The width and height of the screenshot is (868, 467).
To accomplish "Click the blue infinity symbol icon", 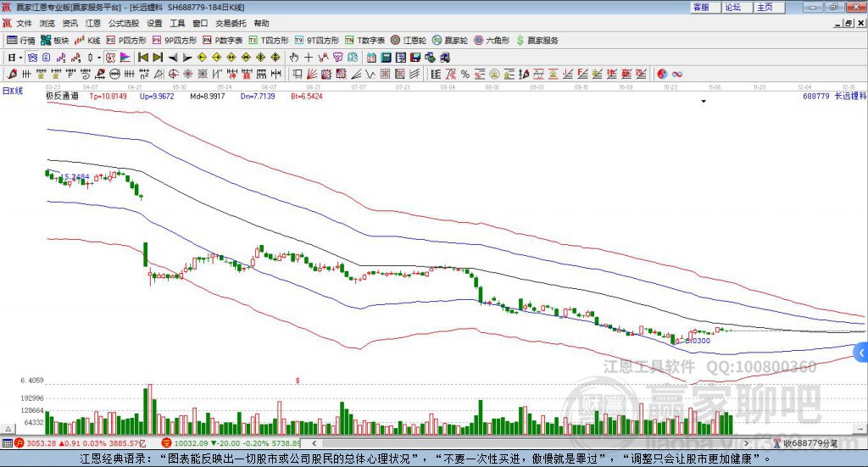I will point(677,74).
